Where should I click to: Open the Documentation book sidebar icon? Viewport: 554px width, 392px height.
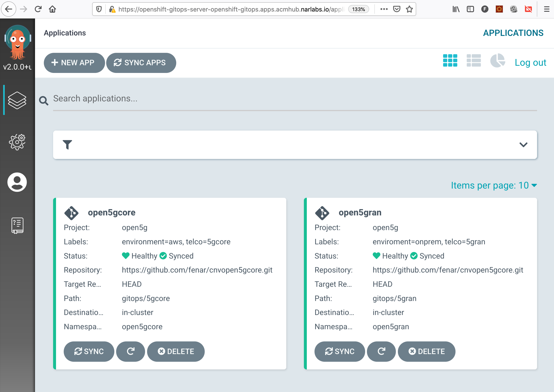[17, 225]
